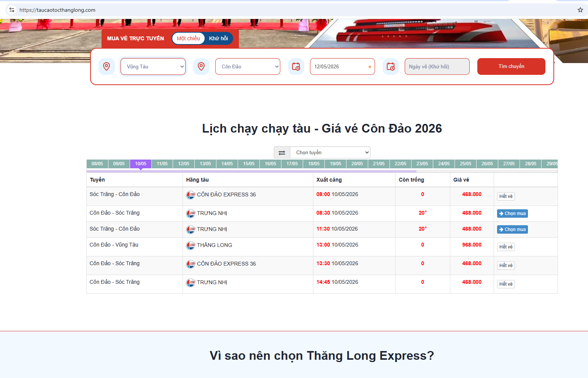Select the 24/05 date tab
Screen dimensions: 588x378
pyautogui.click(x=444, y=164)
